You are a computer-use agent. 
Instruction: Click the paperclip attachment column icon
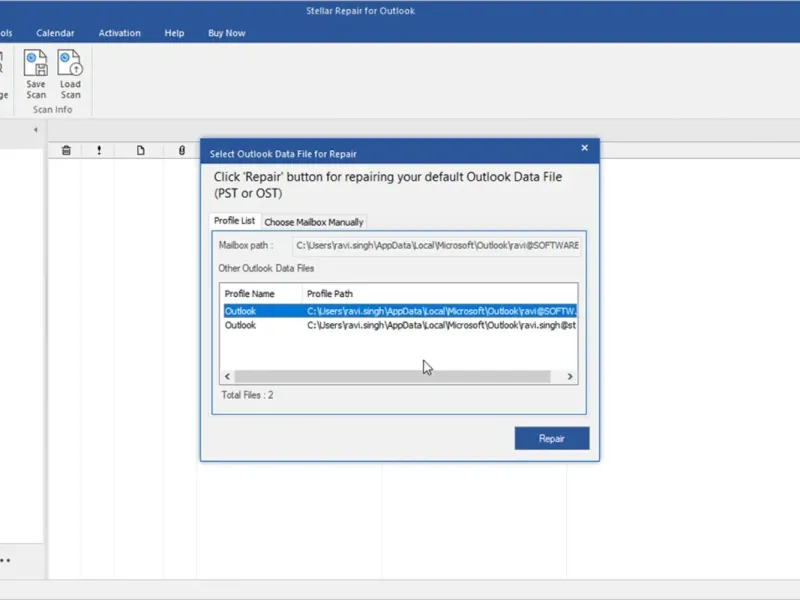(x=181, y=151)
